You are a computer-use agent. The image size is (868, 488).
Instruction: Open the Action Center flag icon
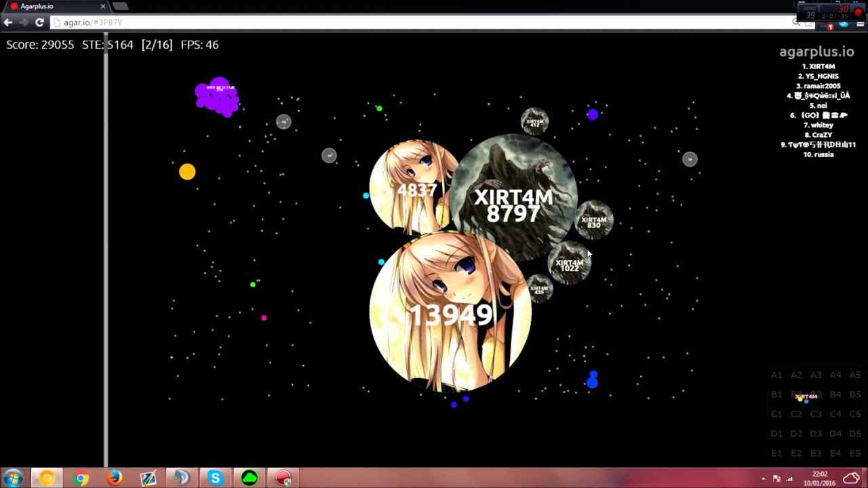tap(777, 479)
